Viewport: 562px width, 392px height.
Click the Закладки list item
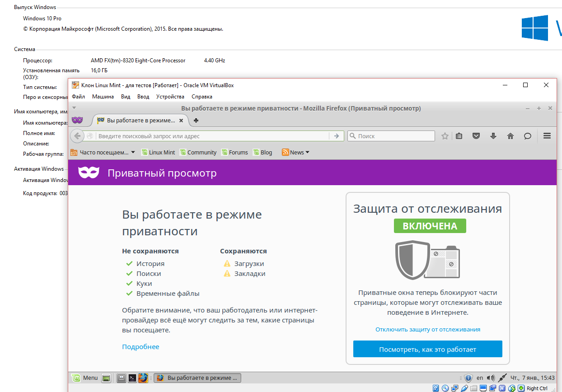tap(250, 274)
